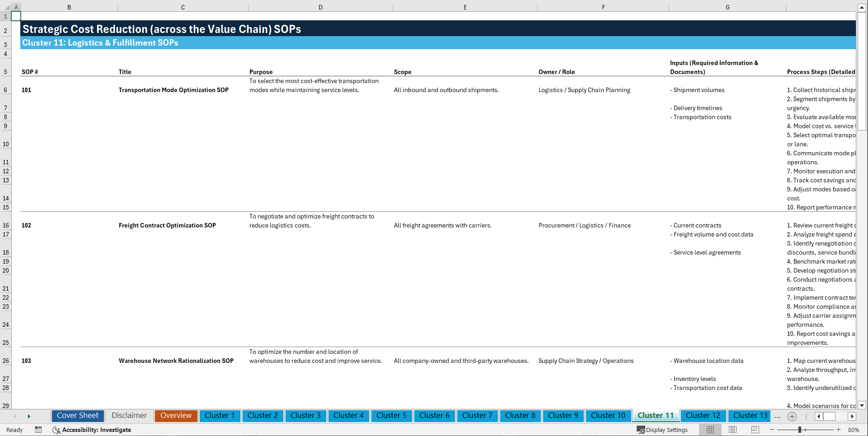The height and width of the screenshot is (436, 868).
Task: Click Zoom In in the status bar
Action: coord(838,430)
